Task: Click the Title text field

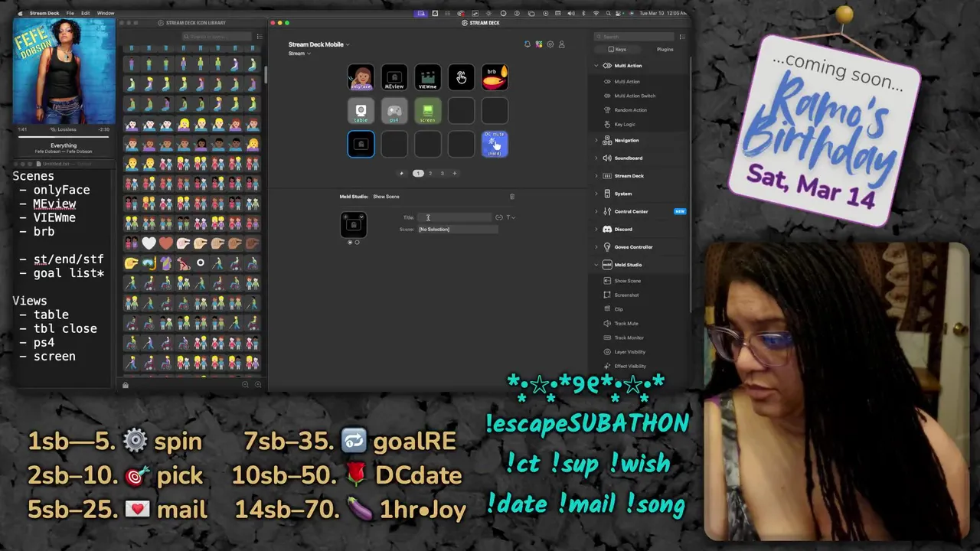Action: (x=454, y=217)
